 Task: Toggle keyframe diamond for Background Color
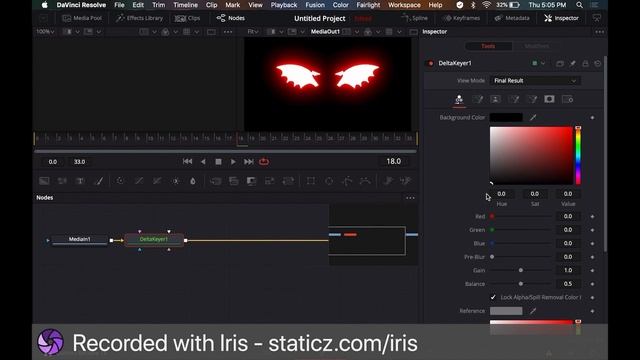tap(592, 118)
